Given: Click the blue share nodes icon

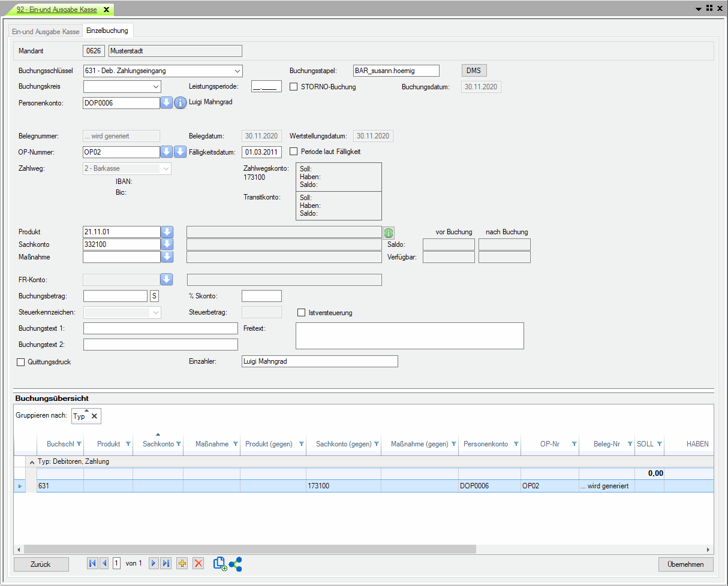Looking at the screenshot, I should pos(236,564).
